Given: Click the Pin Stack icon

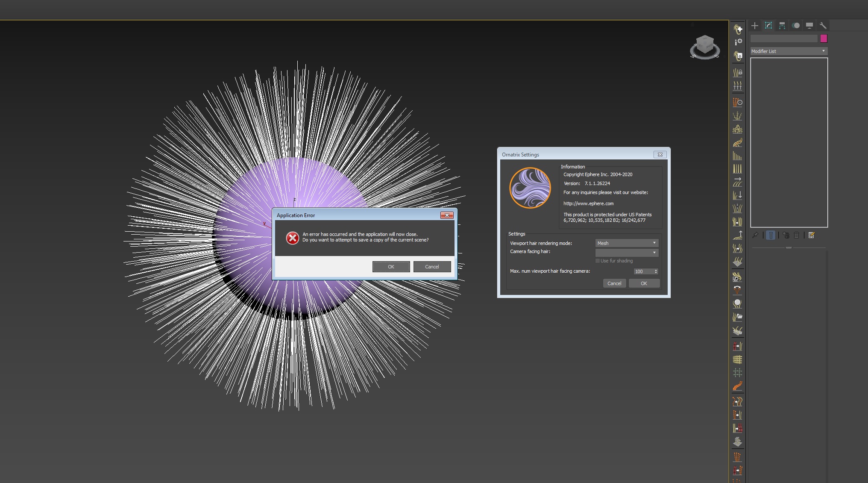Looking at the screenshot, I should 755,235.
